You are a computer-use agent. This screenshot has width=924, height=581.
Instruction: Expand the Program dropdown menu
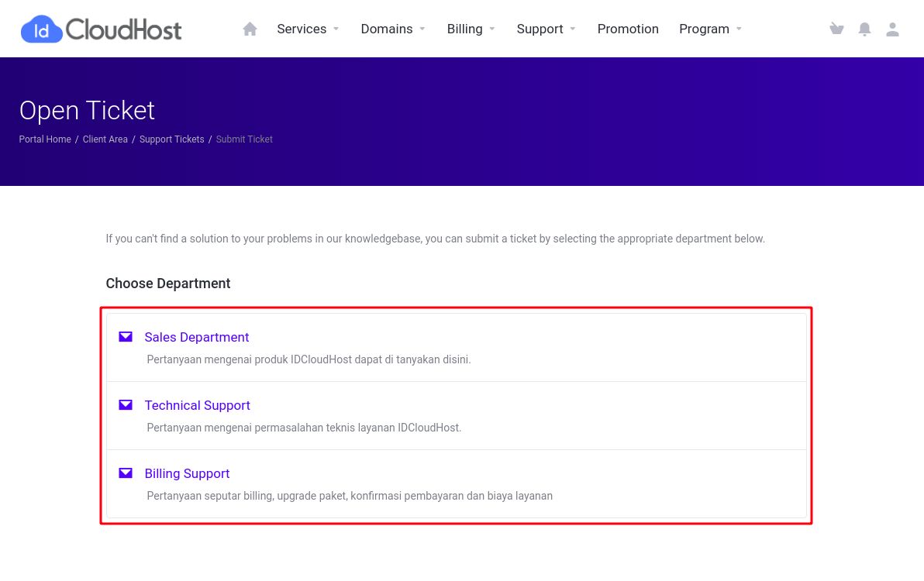705,29
